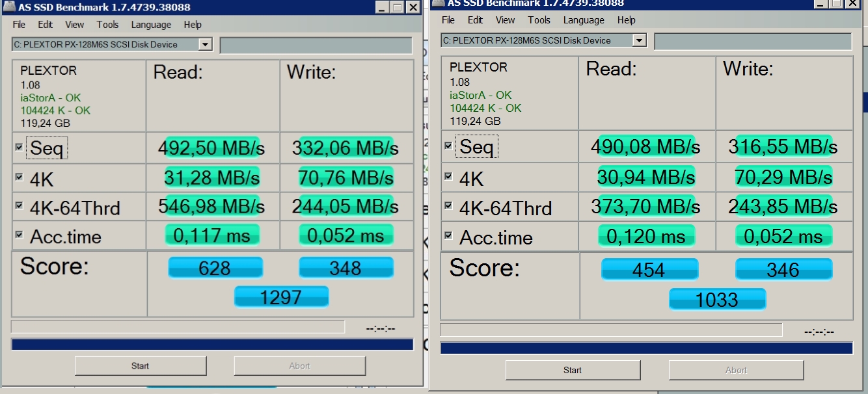This screenshot has height=394, width=868.
Task: Click 4K-64Thrd read value 546,98 MB/s
Action: tap(211, 206)
